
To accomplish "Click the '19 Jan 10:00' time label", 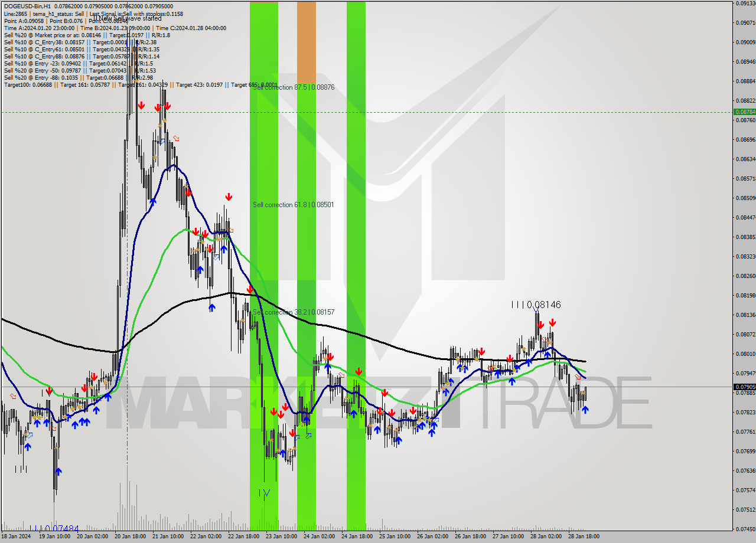I will 54,537.
